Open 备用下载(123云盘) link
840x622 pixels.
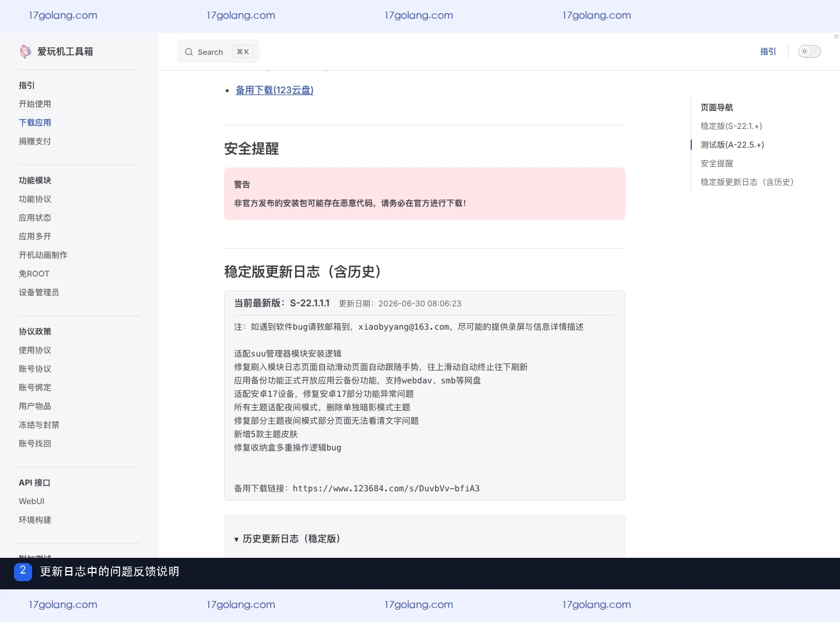pyautogui.click(x=275, y=90)
